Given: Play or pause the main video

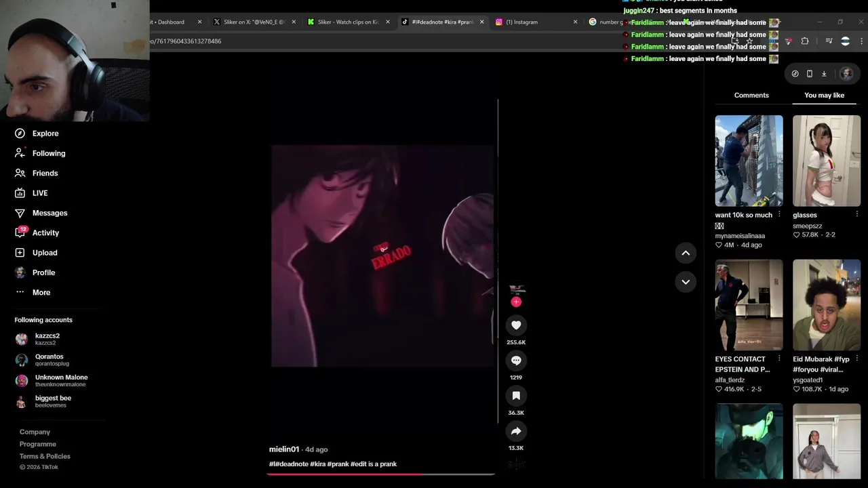Looking at the screenshot, I should pyautogui.click(x=382, y=256).
